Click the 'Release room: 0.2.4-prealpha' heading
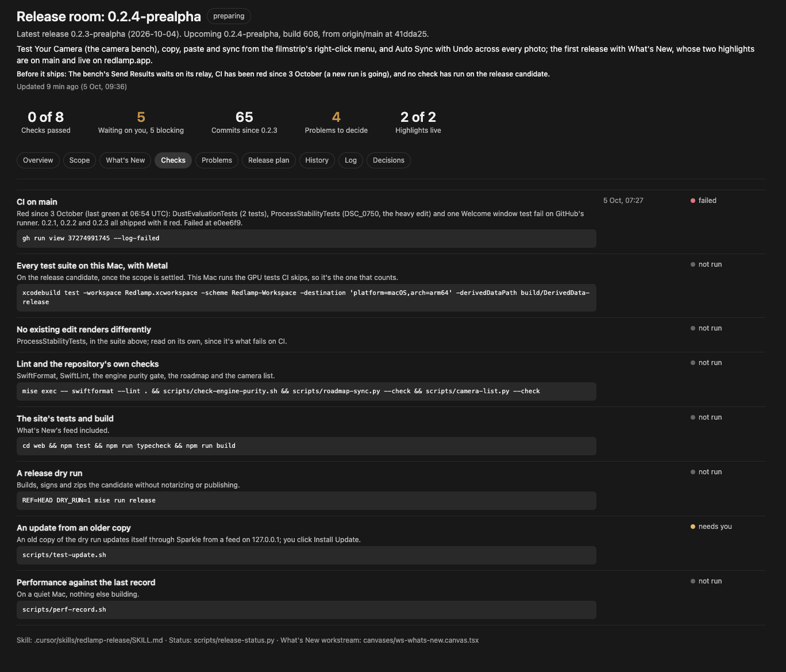 [x=109, y=17]
